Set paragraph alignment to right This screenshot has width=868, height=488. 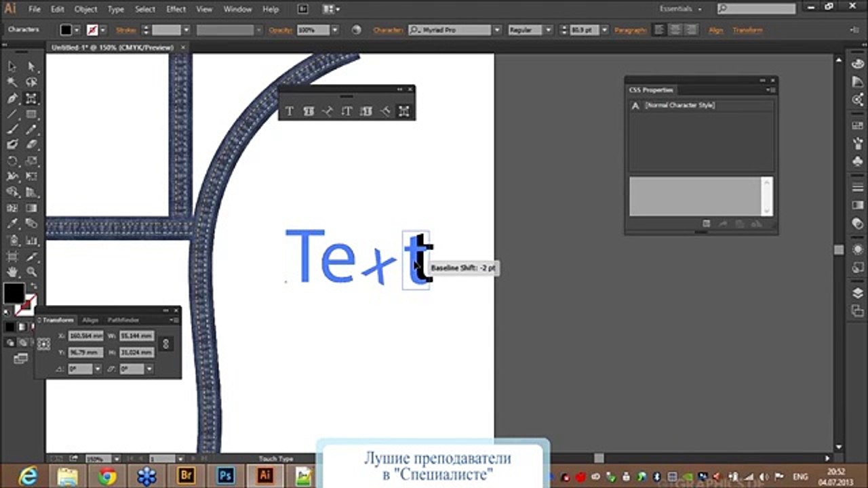(x=691, y=30)
